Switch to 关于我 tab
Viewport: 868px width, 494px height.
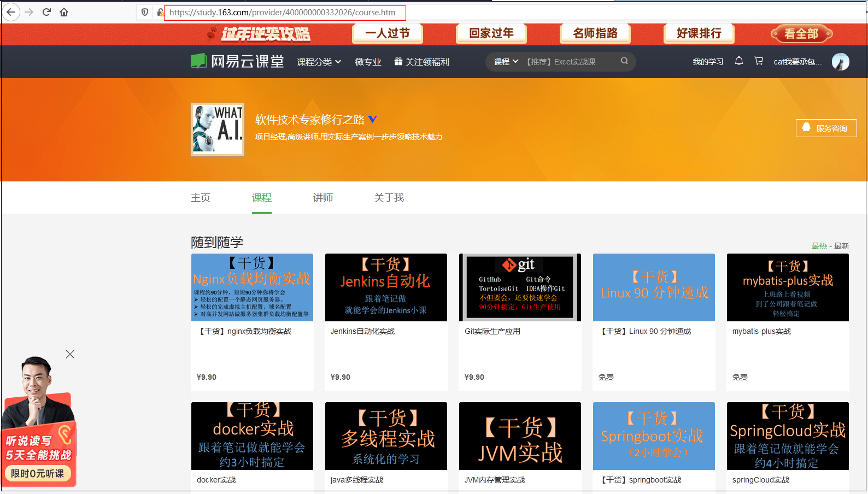[389, 198]
